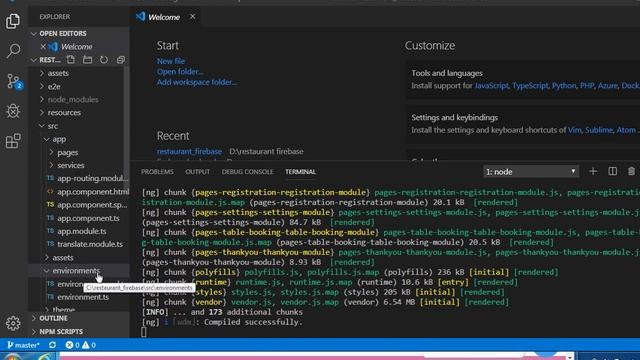The image size is (640, 360).
Task: Click the Vim keybindings link
Action: coord(574,130)
